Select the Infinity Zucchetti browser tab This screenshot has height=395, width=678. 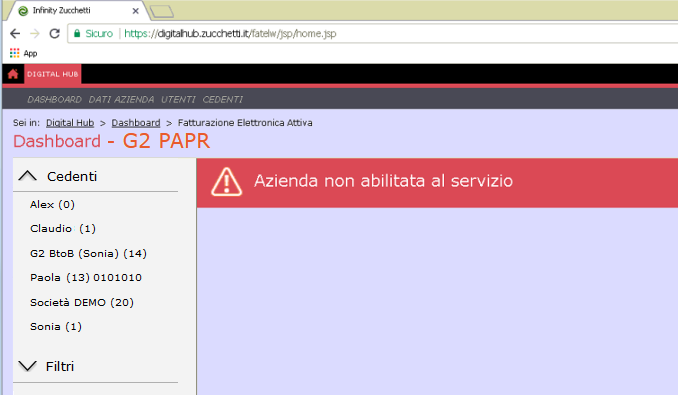[78, 10]
